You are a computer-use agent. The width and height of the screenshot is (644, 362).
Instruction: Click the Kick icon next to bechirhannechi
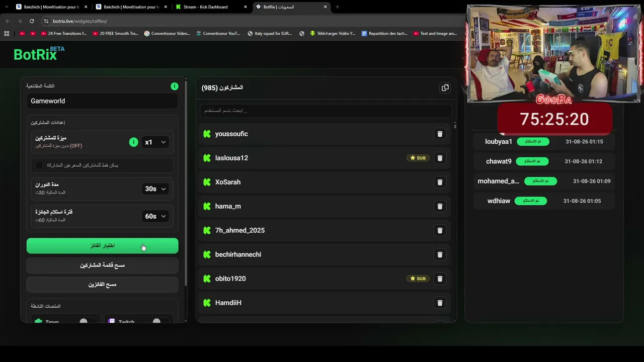(207, 254)
